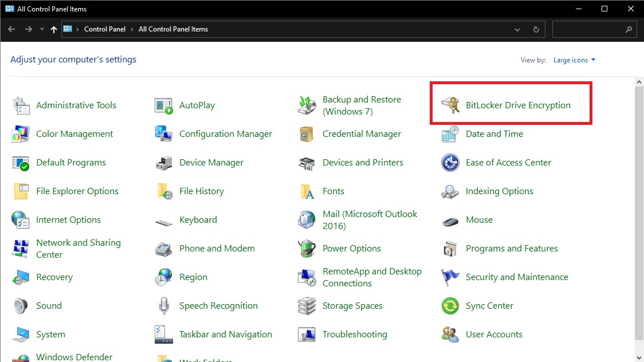
Task: Open the File History icon
Action: [x=164, y=191]
